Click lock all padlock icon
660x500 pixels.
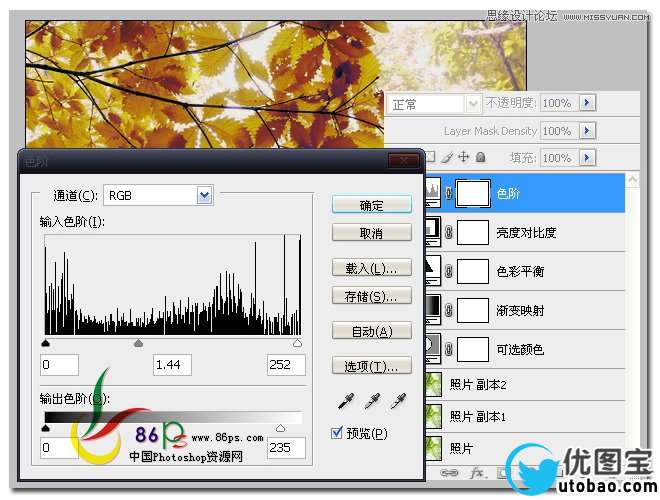click(x=480, y=157)
